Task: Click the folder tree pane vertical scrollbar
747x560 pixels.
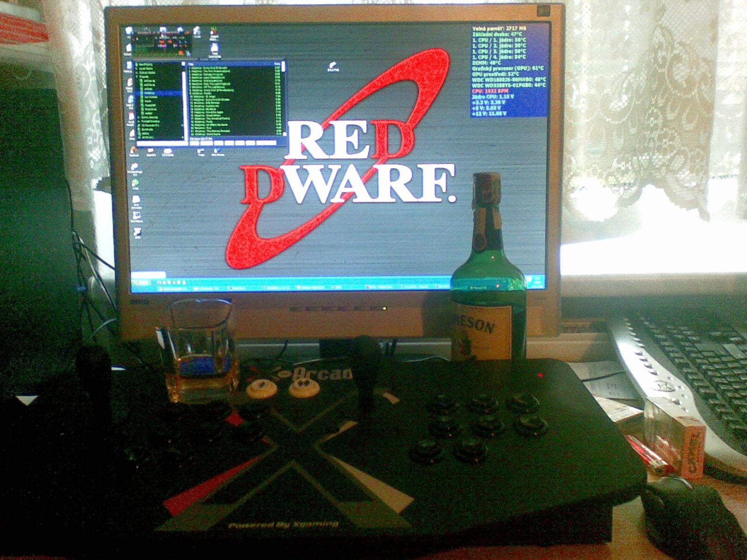Action: [x=184, y=101]
